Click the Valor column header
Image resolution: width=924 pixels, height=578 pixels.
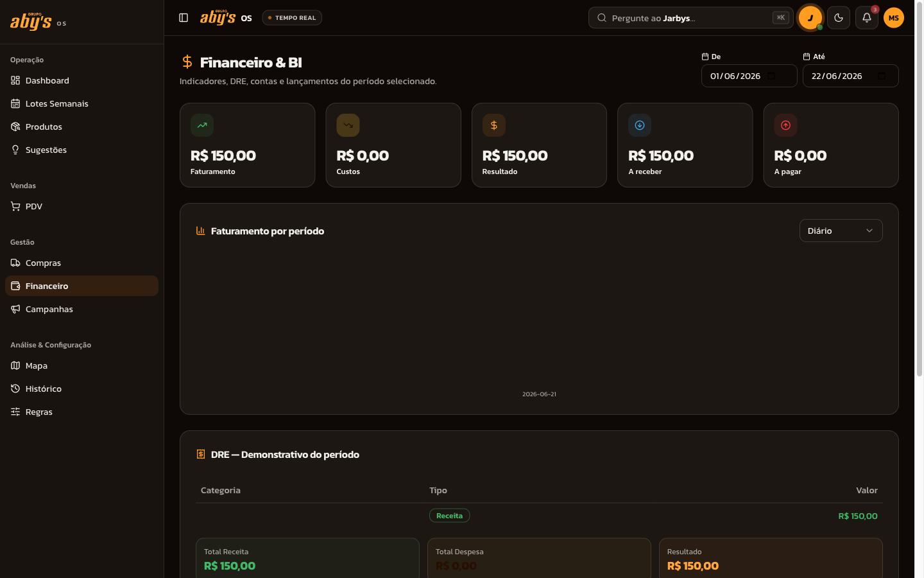(867, 490)
